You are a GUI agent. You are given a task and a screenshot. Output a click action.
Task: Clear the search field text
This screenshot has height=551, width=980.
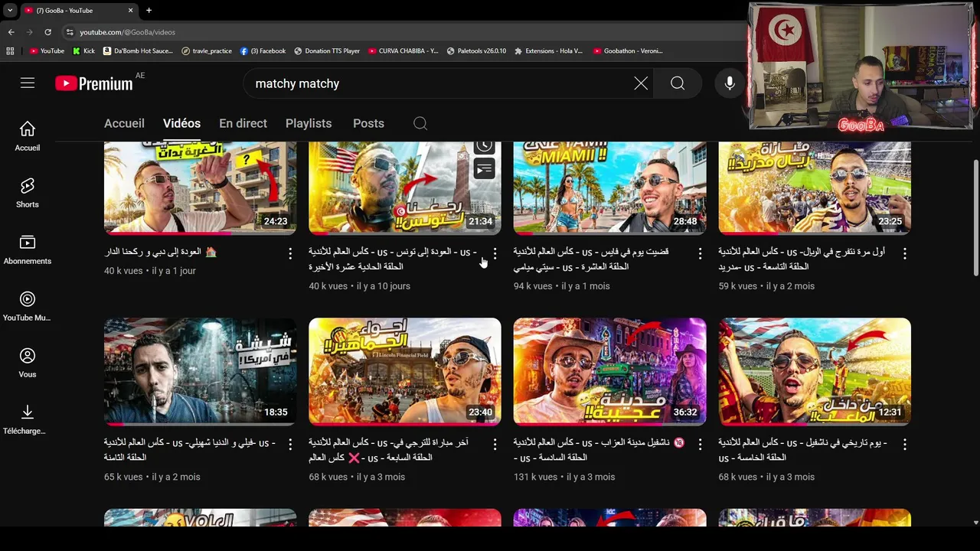[641, 83]
